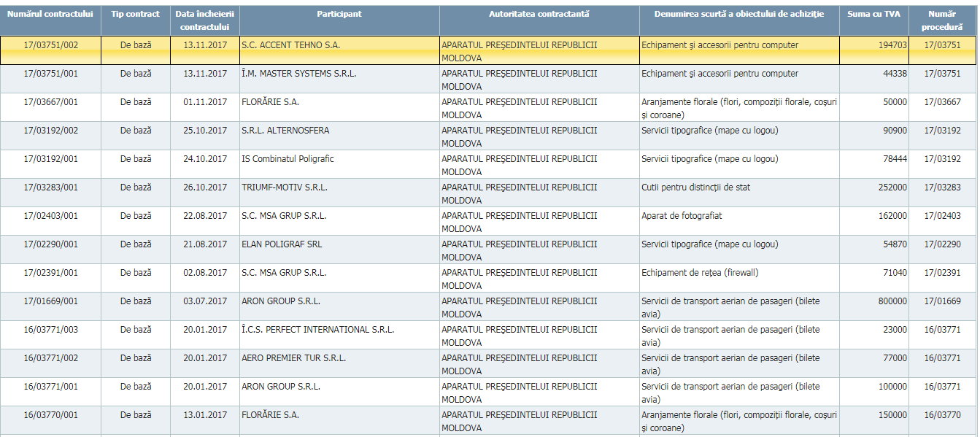
Task: Click 17/01669 in the Număr procedură column
Action: (943, 301)
